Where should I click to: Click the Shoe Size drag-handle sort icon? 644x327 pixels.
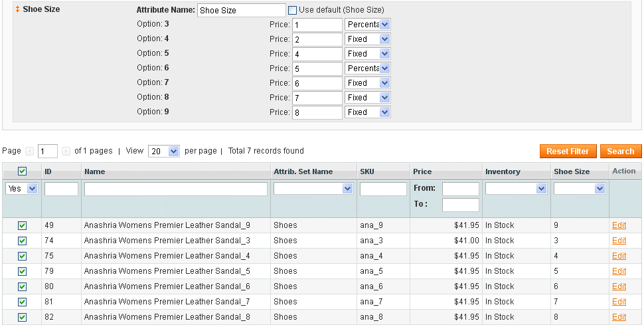(x=17, y=10)
